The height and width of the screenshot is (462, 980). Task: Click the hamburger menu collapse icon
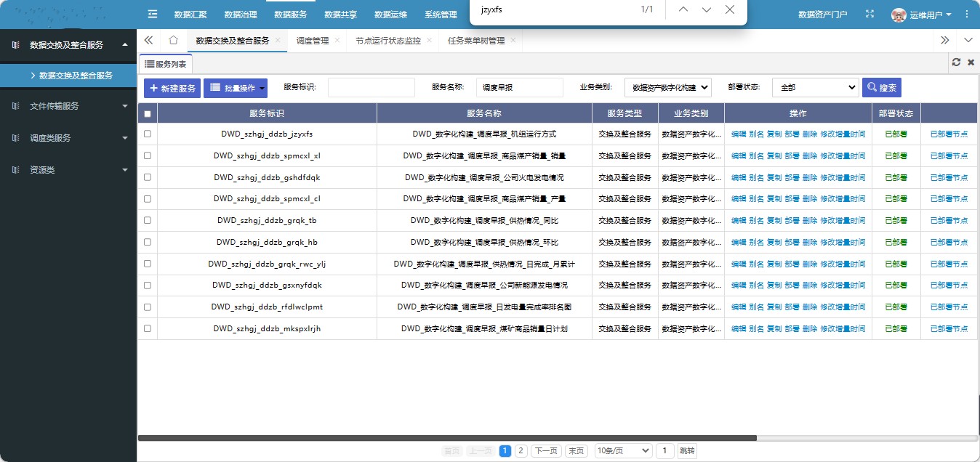[x=153, y=14]
